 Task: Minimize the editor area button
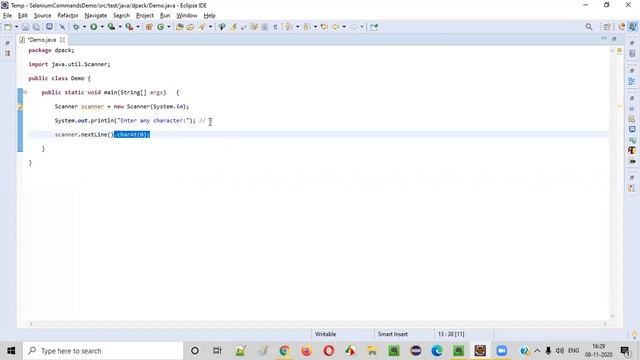604,38
